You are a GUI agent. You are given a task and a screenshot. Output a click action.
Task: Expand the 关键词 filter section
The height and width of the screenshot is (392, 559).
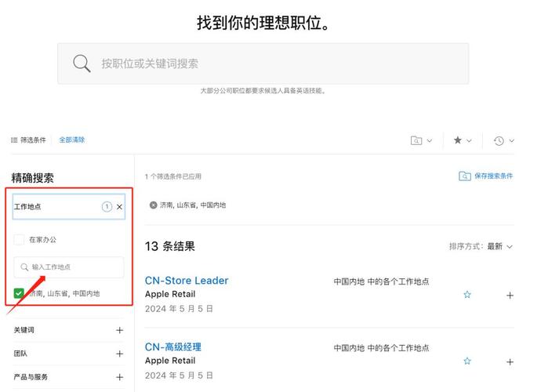(120, 330)
